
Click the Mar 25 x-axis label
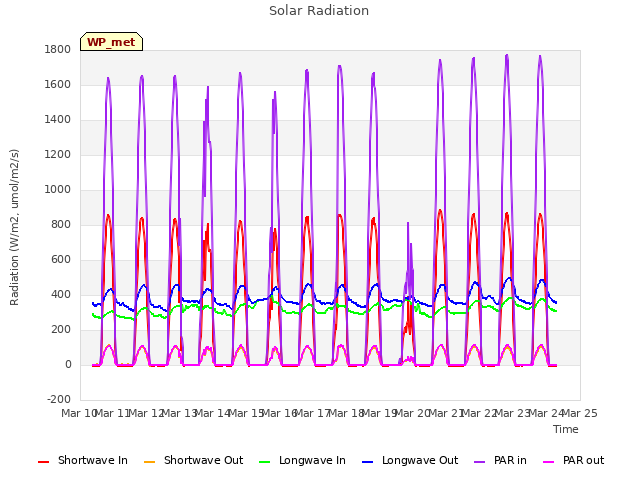tap(580, 413)
